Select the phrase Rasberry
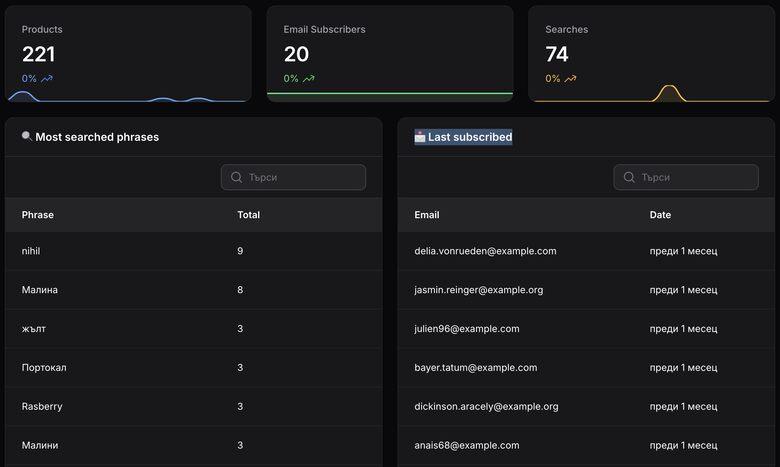Image resolution: width=780 pixels, height=467 pixels. coord(42,406)
